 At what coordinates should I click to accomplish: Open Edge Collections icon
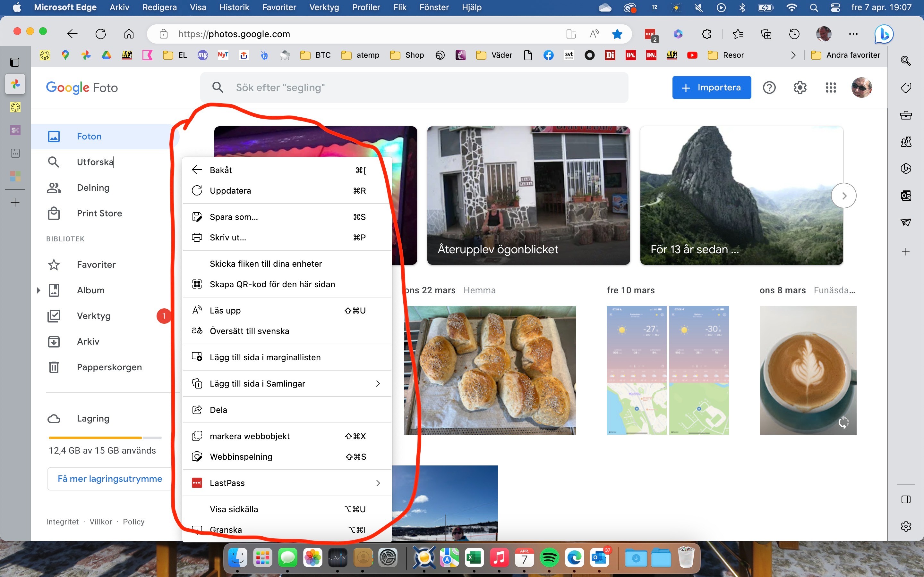(x=766, y=34)
